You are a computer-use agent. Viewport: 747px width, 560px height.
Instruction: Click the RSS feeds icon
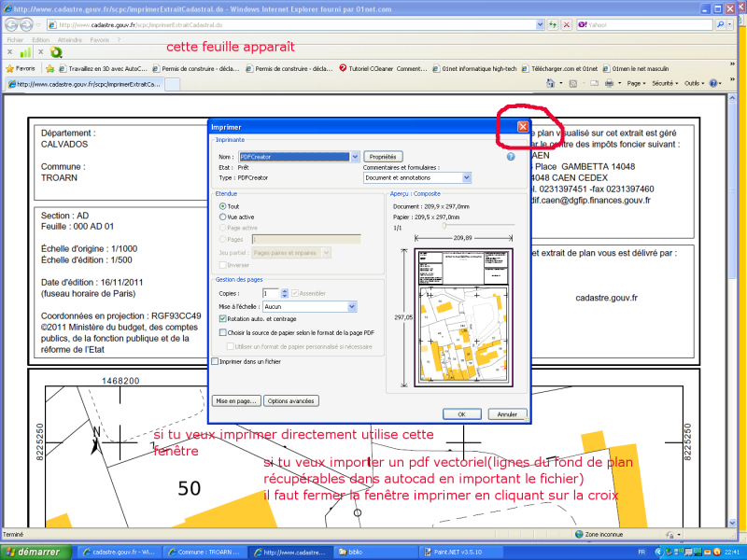[573, 83]
